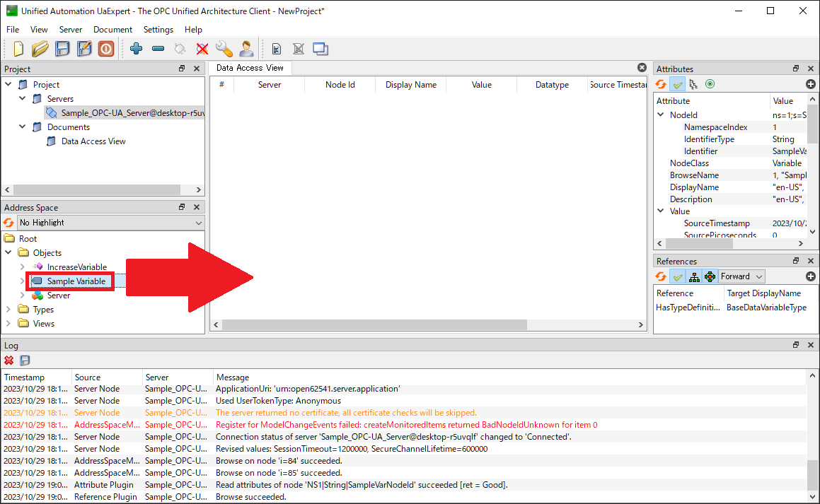Toggle auto-update checkmark in Attributes panel

(678, 84)
